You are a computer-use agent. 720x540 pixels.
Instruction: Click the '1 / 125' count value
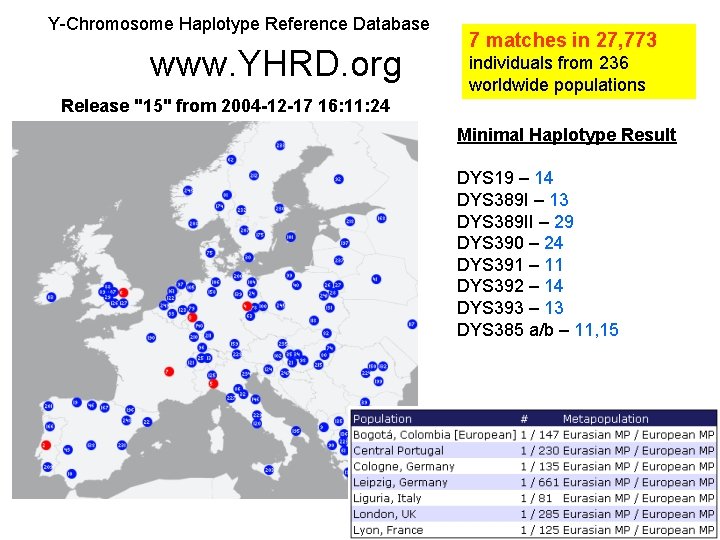click(540, 530)
